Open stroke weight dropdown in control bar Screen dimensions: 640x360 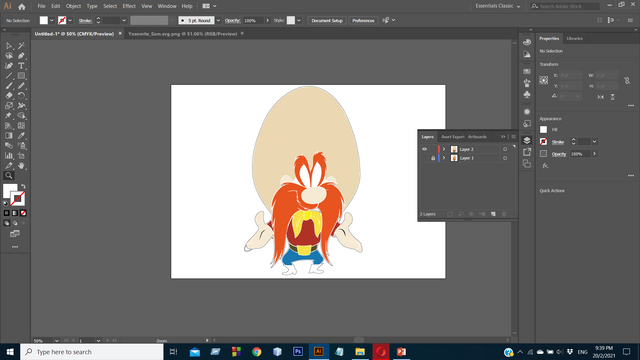pyautogui.click(x=124, y=20)
